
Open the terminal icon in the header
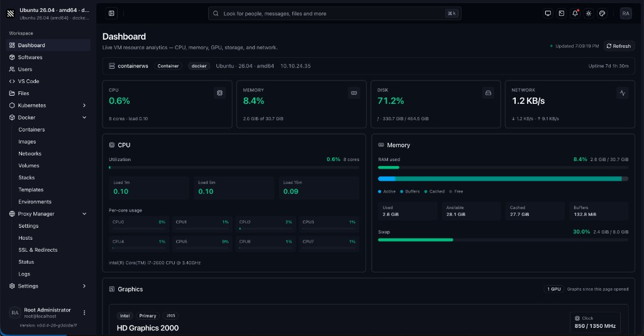(562, 13)
